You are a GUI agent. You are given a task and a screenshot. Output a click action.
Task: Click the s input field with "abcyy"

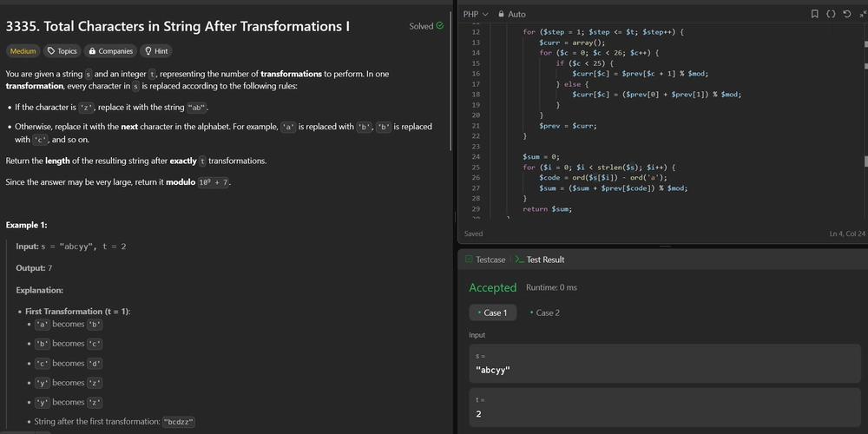(665, 364)
